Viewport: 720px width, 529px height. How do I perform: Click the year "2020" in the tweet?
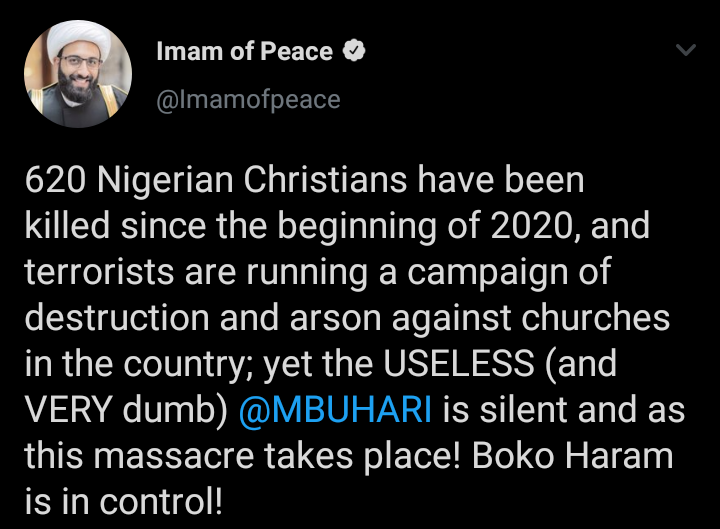pos(532,227)
